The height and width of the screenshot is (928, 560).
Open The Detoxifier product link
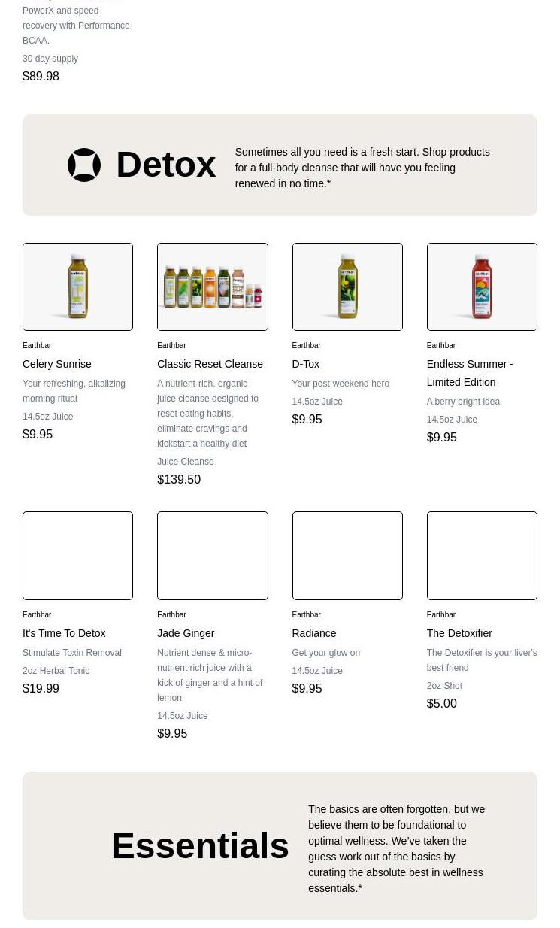pyautogui.click(x=459, y=633)
